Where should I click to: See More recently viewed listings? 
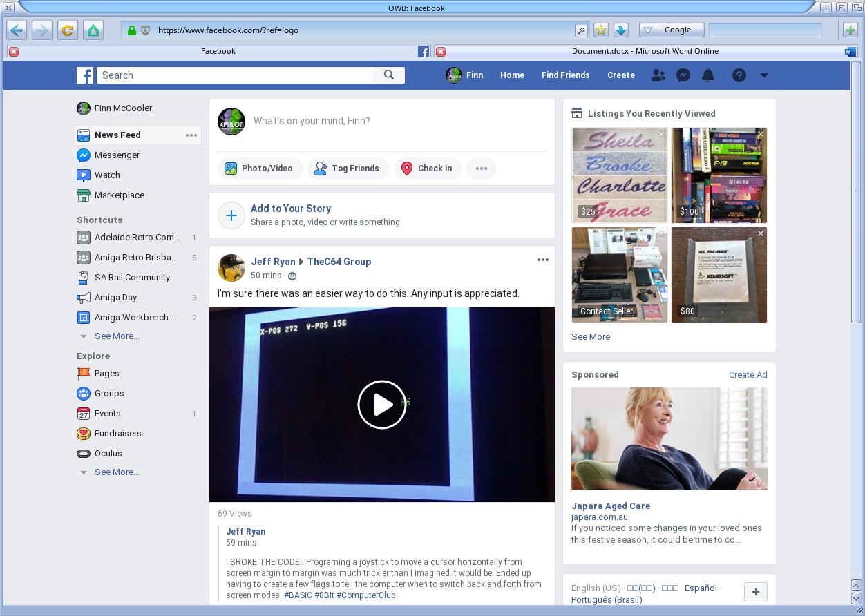click(x=591, y=337)
